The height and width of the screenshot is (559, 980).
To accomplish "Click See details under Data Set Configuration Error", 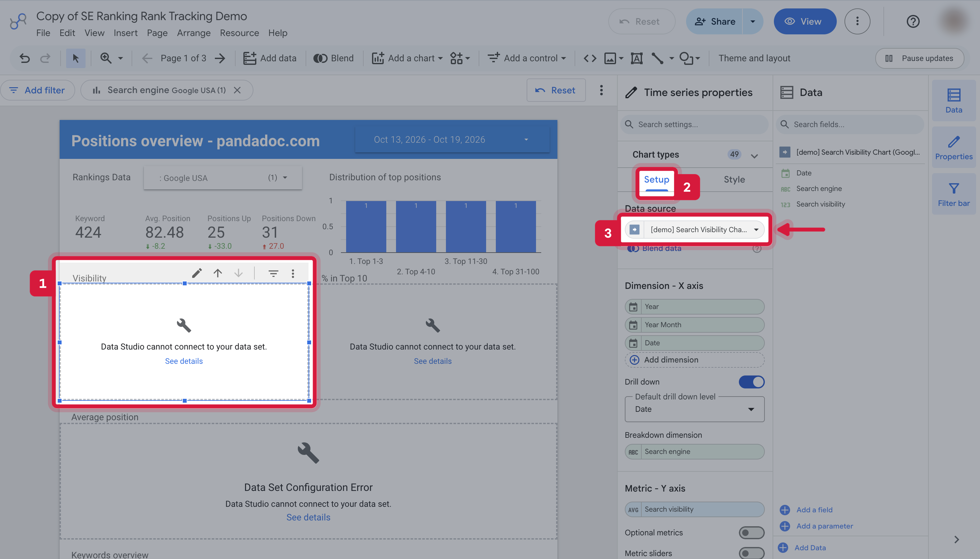I will click(308, 517).
